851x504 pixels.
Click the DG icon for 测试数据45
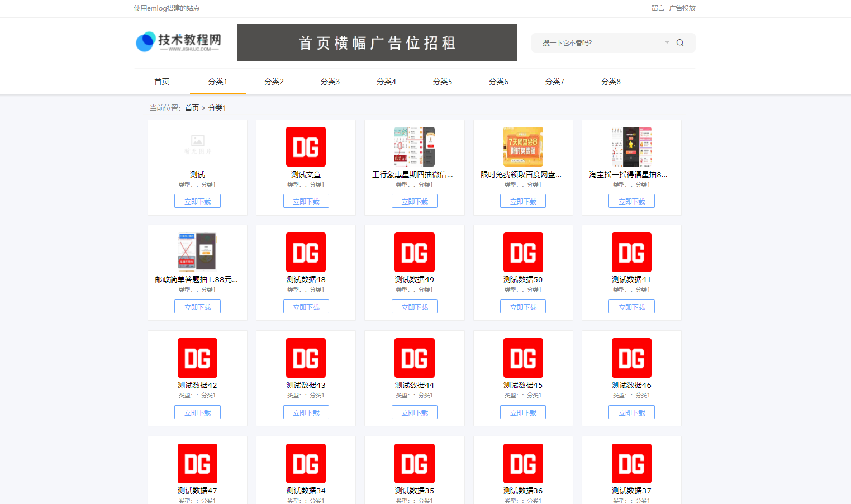point(523,358)
